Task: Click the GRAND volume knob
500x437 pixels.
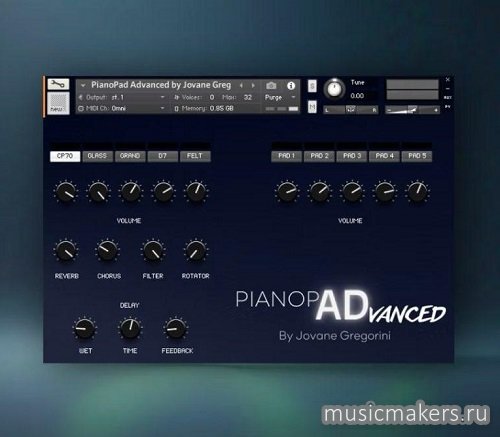Action: (131, 192)
